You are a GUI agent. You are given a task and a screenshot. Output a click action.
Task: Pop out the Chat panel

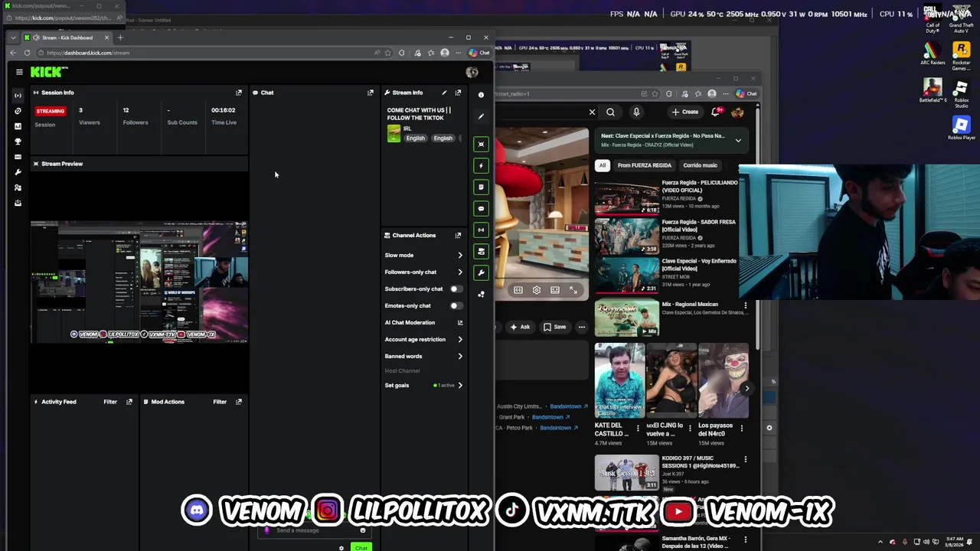click(x=371, y=93)
